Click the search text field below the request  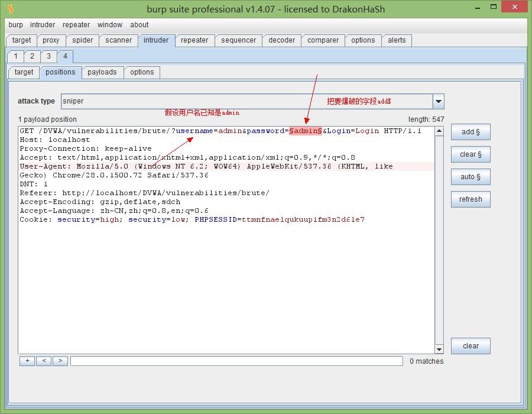coord(237,361)
